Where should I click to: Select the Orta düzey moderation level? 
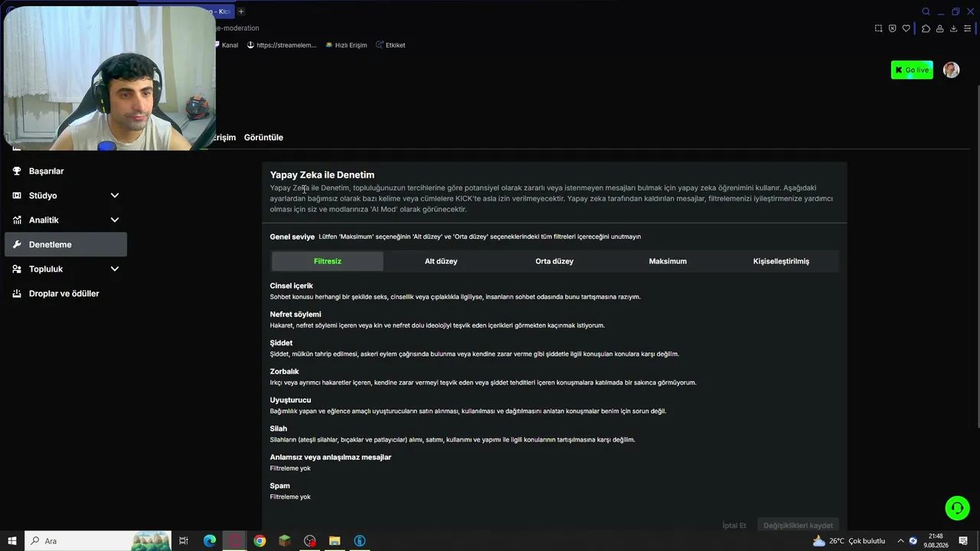click(554, 261)
